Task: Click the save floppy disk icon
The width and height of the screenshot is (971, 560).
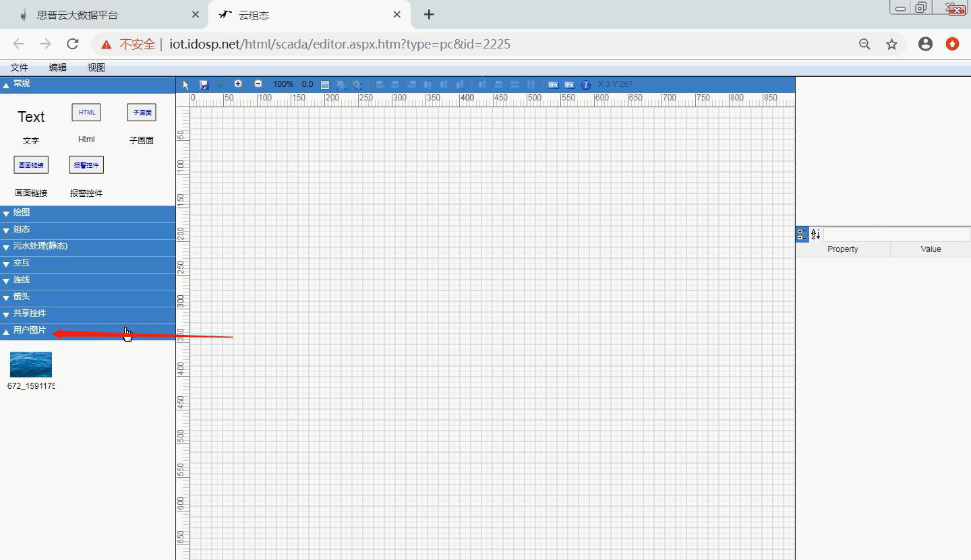Action: pyautogui.click(x=204, y=85)
